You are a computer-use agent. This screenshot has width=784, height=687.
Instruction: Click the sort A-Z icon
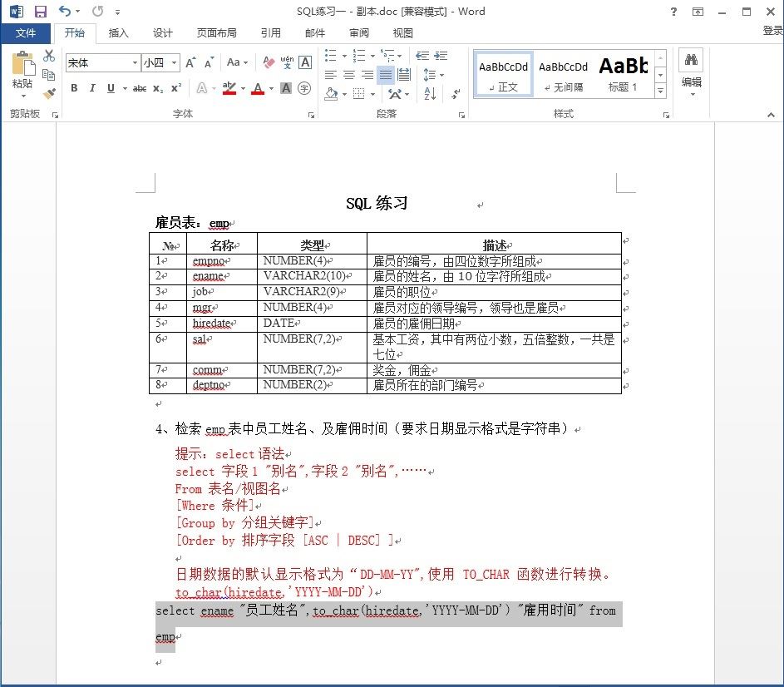(x=430, y=93)
